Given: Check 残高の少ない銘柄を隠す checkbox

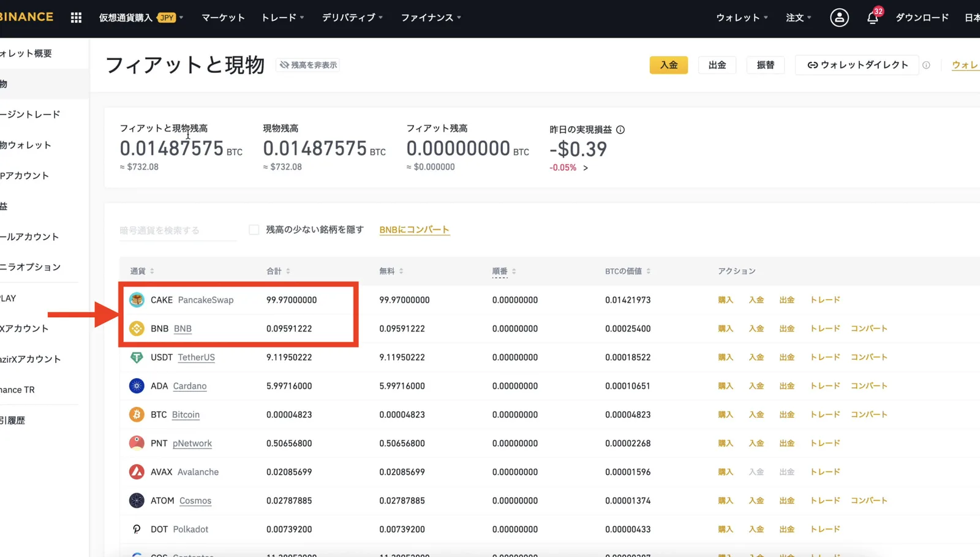Looking at the screenshot, I should tap(254, 230).
